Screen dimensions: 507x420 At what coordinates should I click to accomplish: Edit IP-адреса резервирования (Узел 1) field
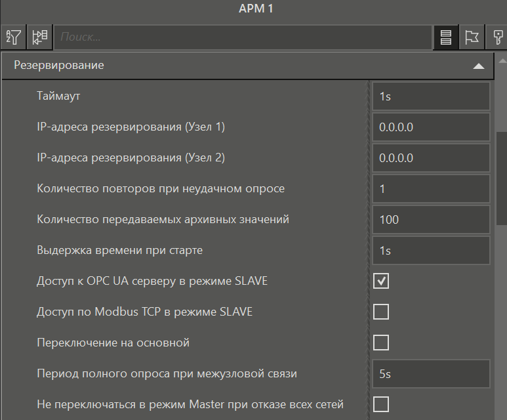coord(430,127)
